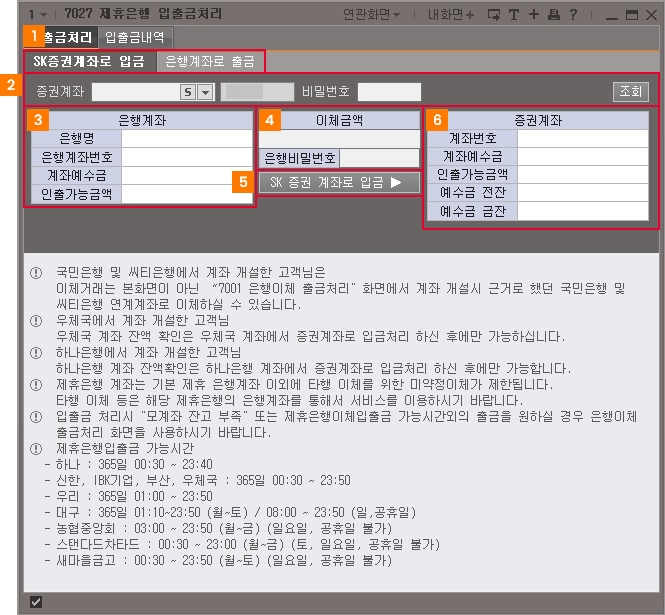The image size is (665, 615).
Task: Focus the 은행비밀번호 input field
Action: tap(379, 158)
